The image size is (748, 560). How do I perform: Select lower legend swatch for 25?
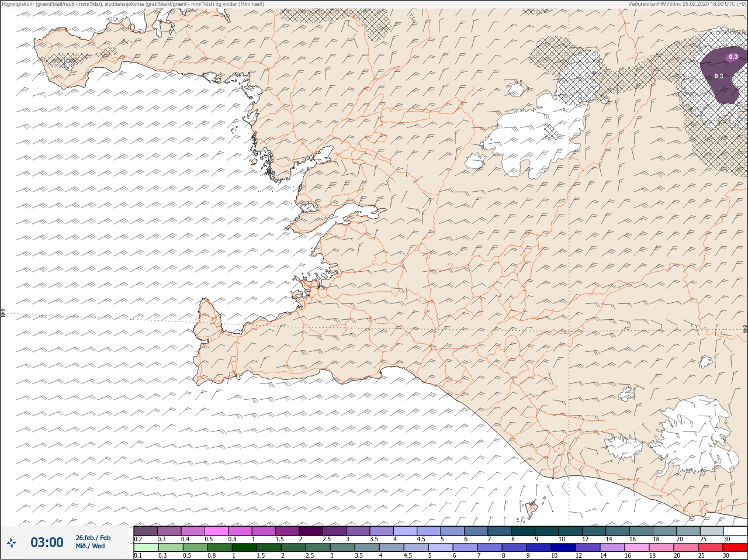(711, 548)
